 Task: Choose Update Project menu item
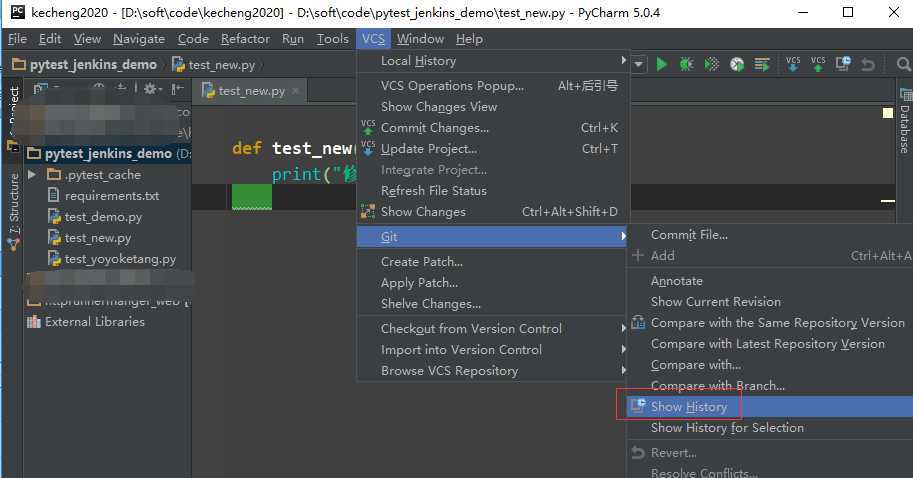493,148
